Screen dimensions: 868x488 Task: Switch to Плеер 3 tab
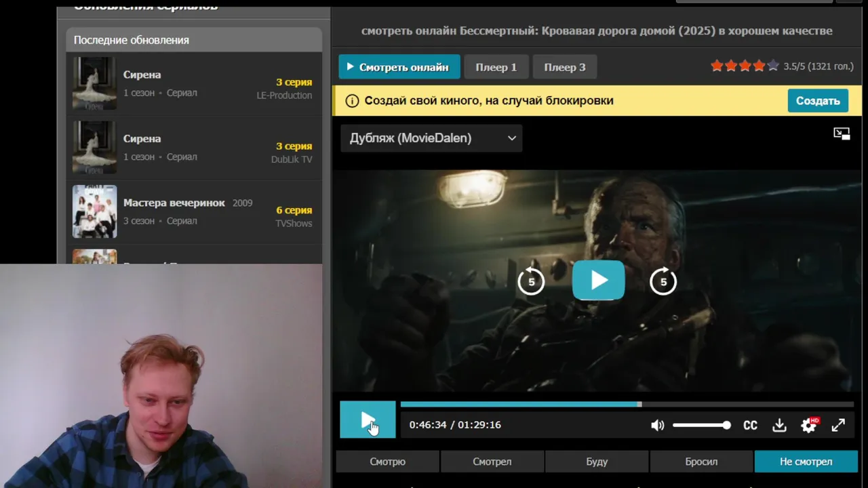[x=565, y=67]
